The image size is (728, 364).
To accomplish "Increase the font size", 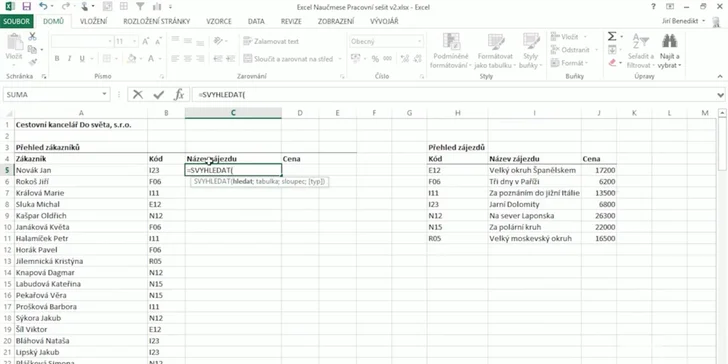I will [x=145, y=41].
